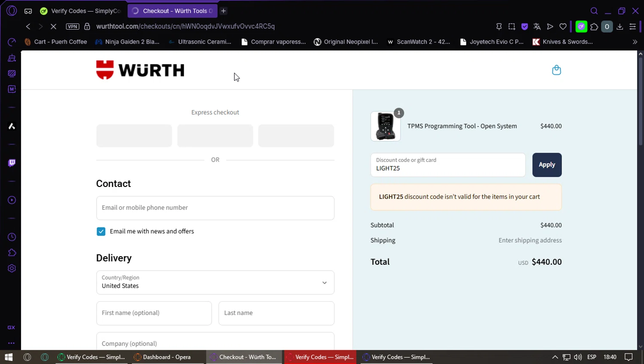This screenshot has height=364, width=644.
Task: Open the notification center icon
Action: point(629,357)
